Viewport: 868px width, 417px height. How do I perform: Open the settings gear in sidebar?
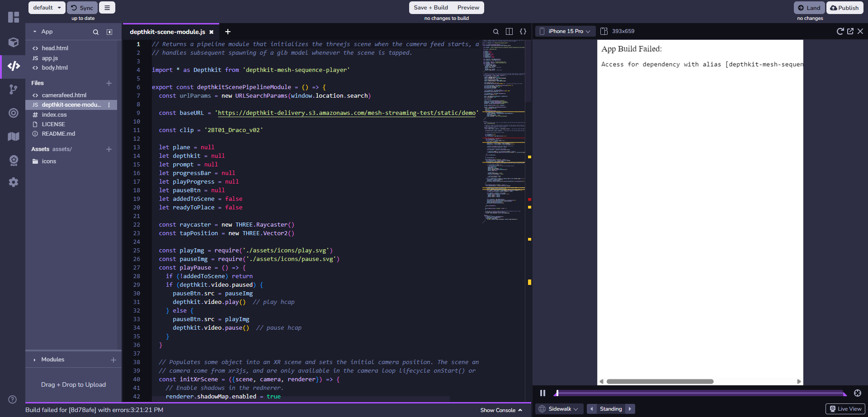pyautogui.click(x=14, y=182)
